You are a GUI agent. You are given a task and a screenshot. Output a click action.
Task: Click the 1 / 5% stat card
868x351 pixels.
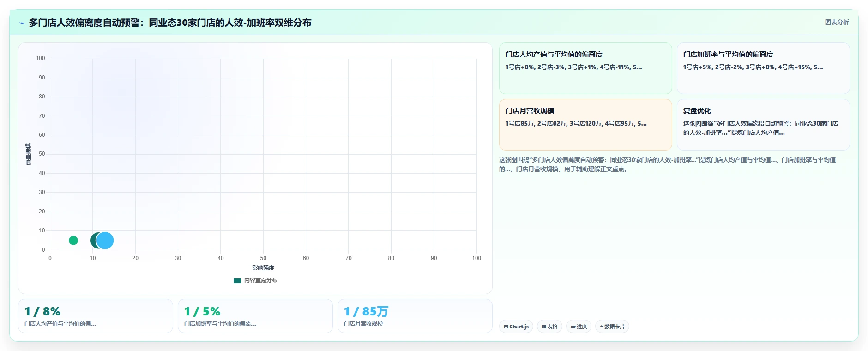pos(255,316)
